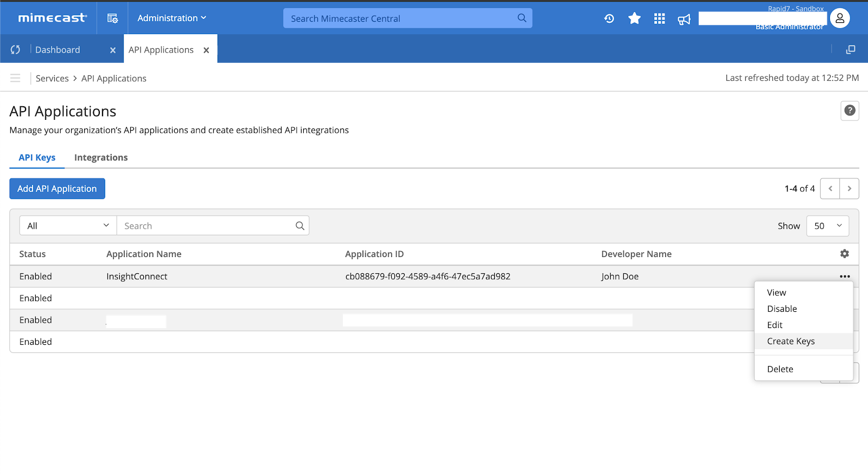Open the InsightConnect row ellipsis menu
Image resolution: width=868 pixels, height=475 pixels.
845,277
